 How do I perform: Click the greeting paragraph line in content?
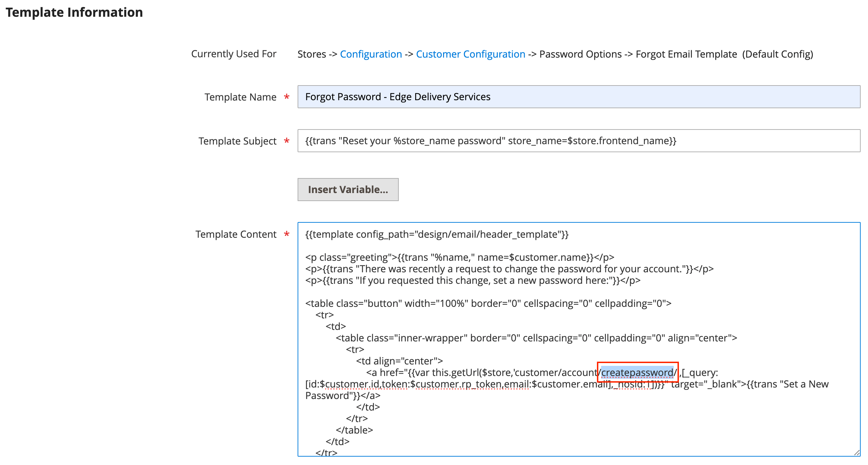[x=459, y=257]
